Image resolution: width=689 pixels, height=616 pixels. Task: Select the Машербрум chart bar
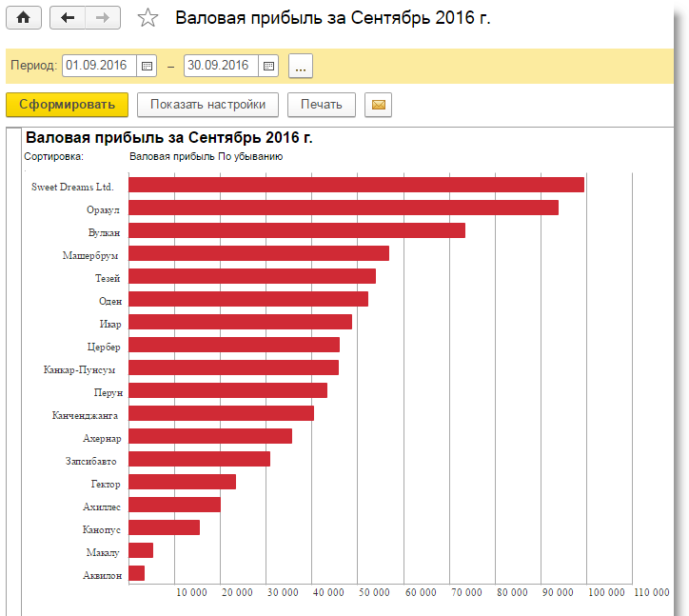click(259, 253)
